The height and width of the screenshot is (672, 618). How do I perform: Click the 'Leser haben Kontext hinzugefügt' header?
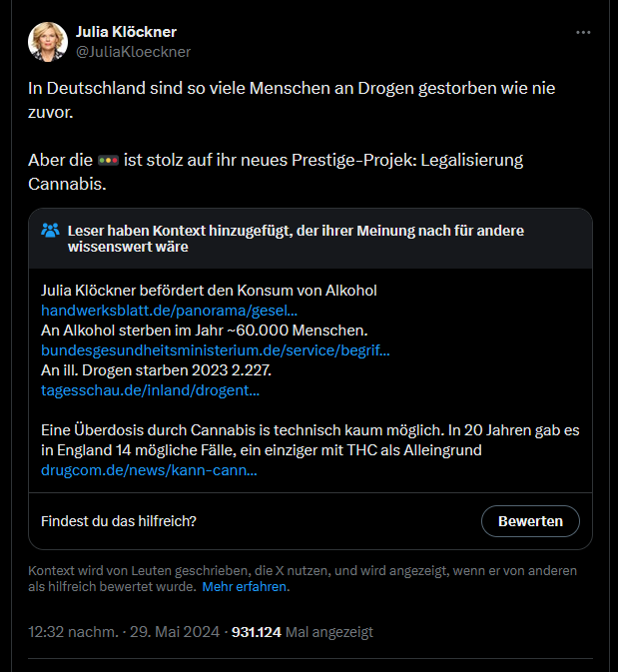click(296, 239)
